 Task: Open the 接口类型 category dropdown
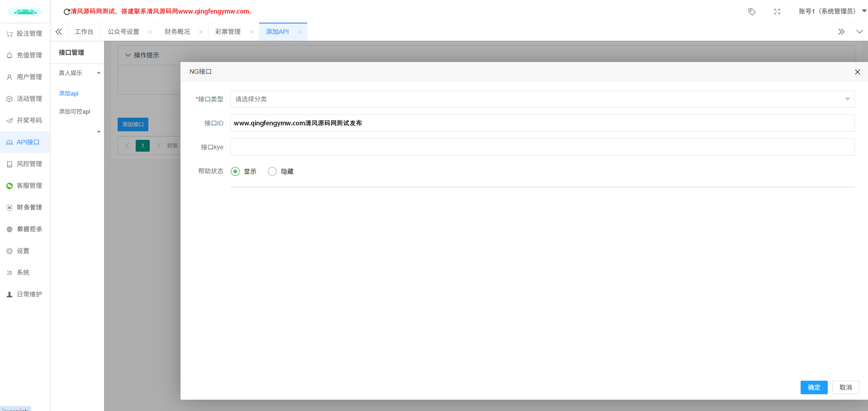point(542,99)
